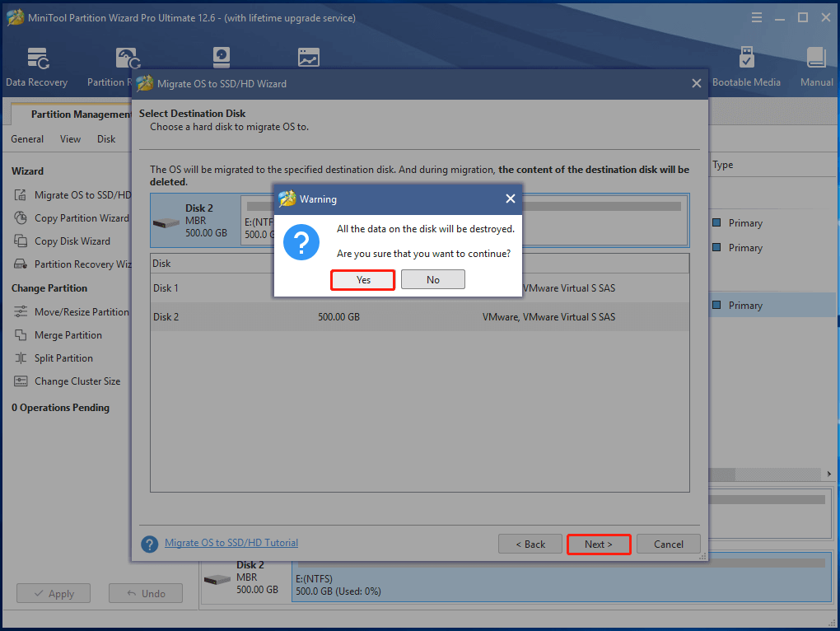
Task: Open the Disk Benchmark toolbar icon
Action: click(x=222, y=58)
